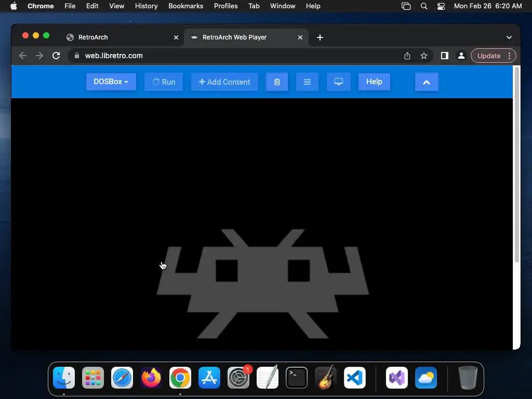Open the Chrome profile icon
Screen dimensions: 532x399
click(x=461, y=56)
